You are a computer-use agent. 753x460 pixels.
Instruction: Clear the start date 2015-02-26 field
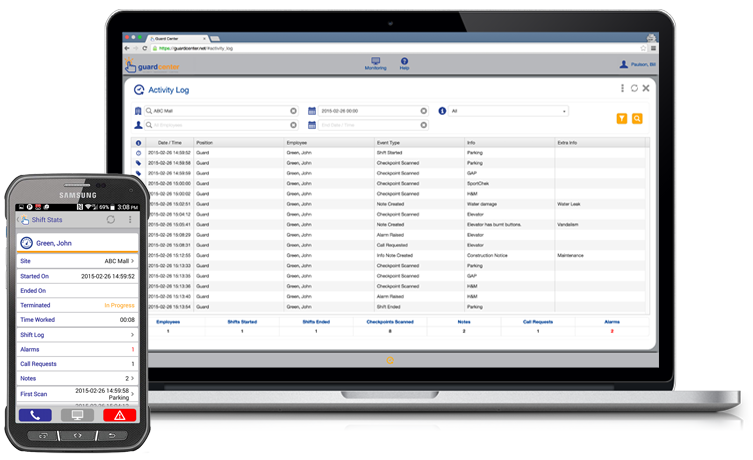coord(424,111)
